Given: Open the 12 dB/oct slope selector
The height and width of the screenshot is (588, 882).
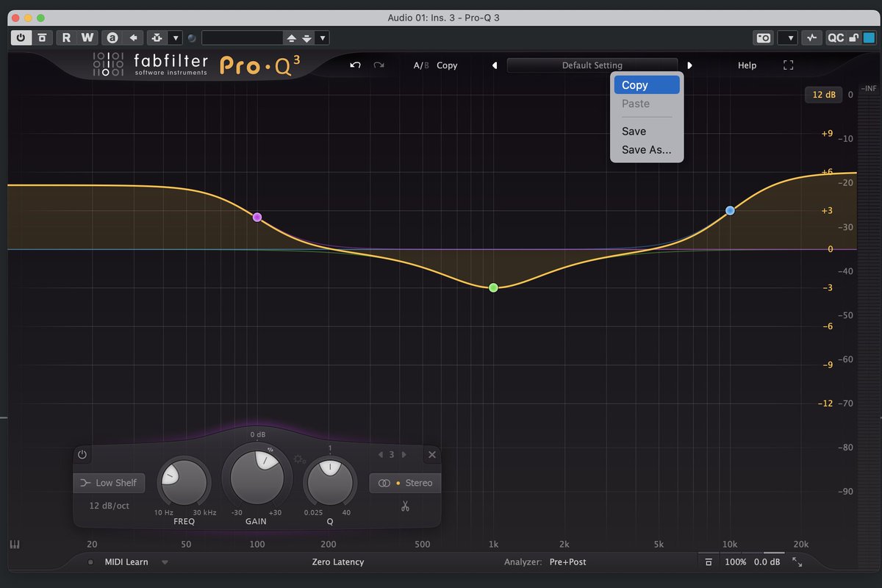Looking at the screenshot, I should [x=110, y=506].
